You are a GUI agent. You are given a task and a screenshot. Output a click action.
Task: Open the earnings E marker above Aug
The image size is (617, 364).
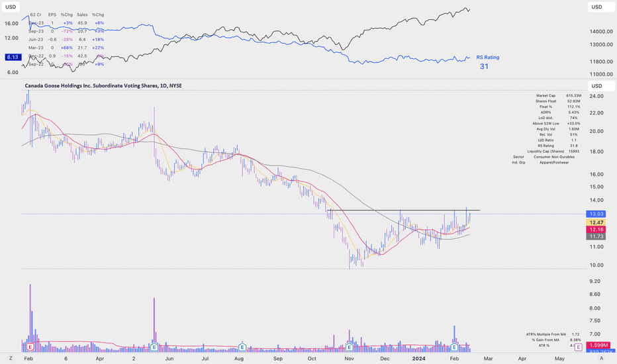click(x=242, y=347)
